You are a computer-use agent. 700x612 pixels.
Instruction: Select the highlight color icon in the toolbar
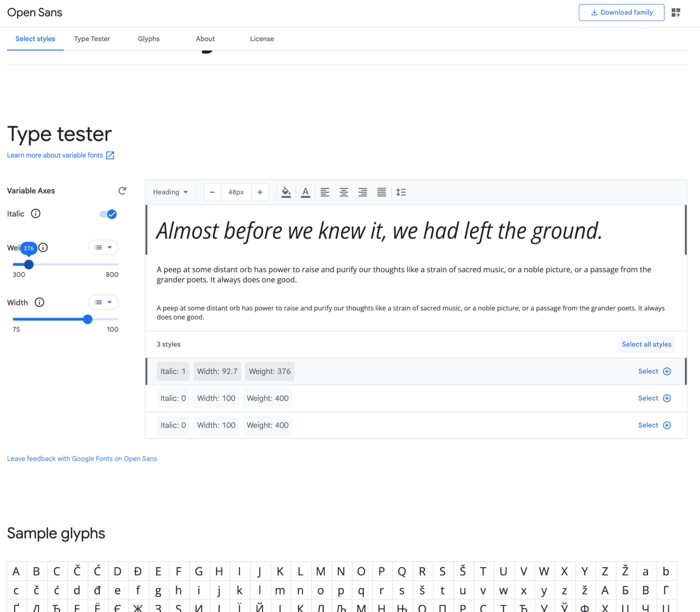point(286,192)
